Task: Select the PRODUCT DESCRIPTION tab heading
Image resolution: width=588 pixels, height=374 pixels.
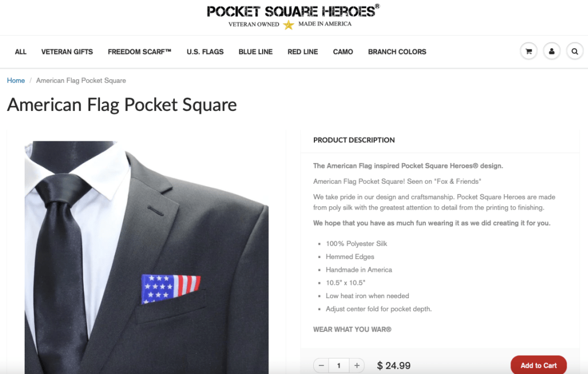Action: coord(354,140)
